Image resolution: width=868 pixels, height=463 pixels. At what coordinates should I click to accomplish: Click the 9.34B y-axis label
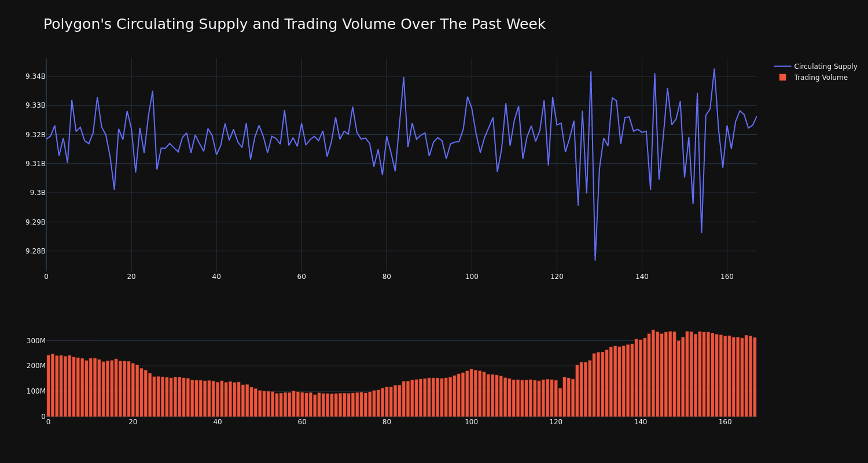[35, 76]
